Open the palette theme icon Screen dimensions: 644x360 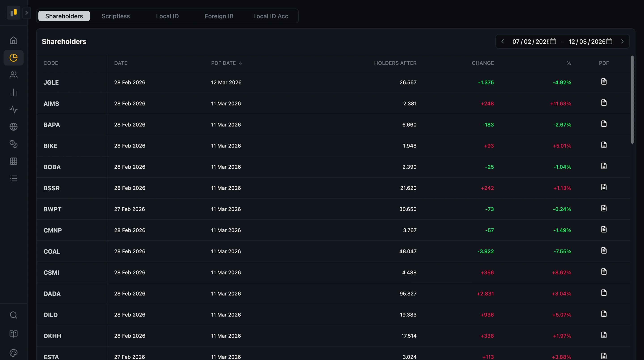point(13,353)
